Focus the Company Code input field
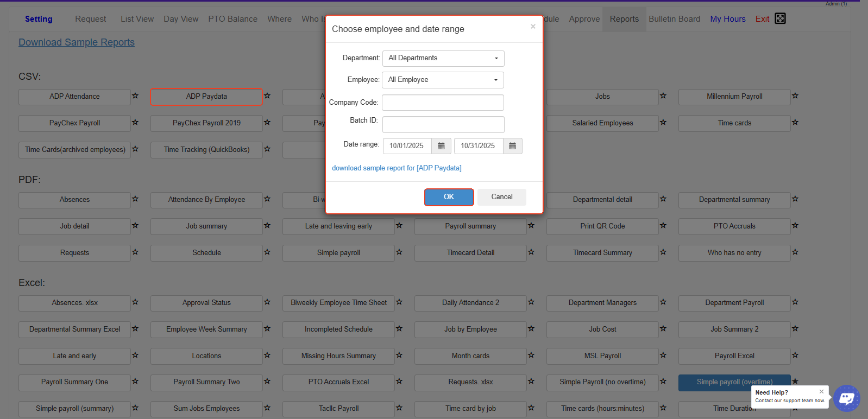 (443, 103)
